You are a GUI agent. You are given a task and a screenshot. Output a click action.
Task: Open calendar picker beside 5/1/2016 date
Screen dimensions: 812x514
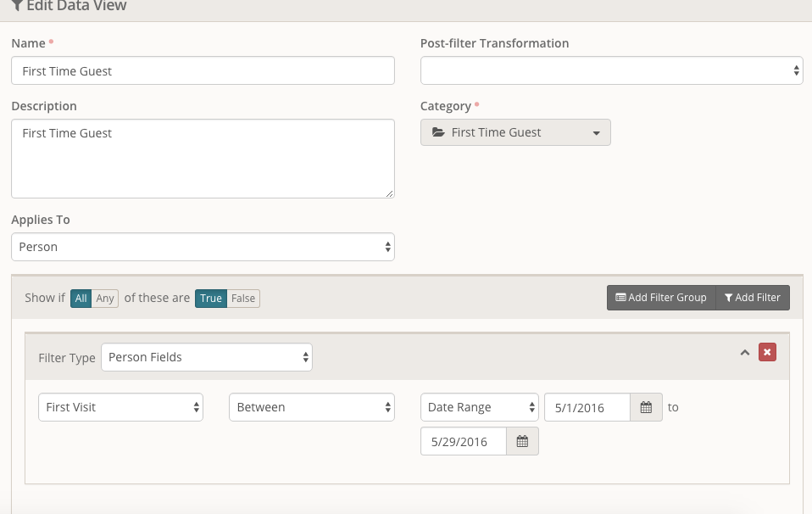pos(646,407)
